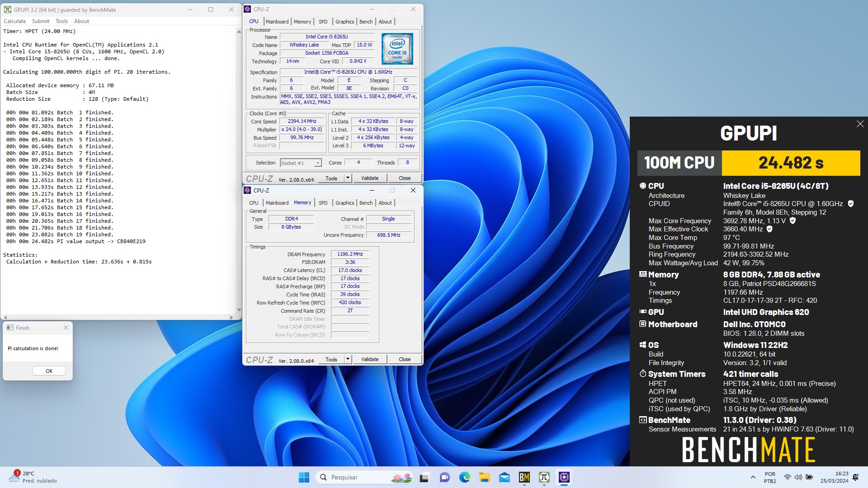Screen dimensions: 868x488
Task: Switch to BenchMate via its BM taskbar icon
Action: click(x=524, y=477)
